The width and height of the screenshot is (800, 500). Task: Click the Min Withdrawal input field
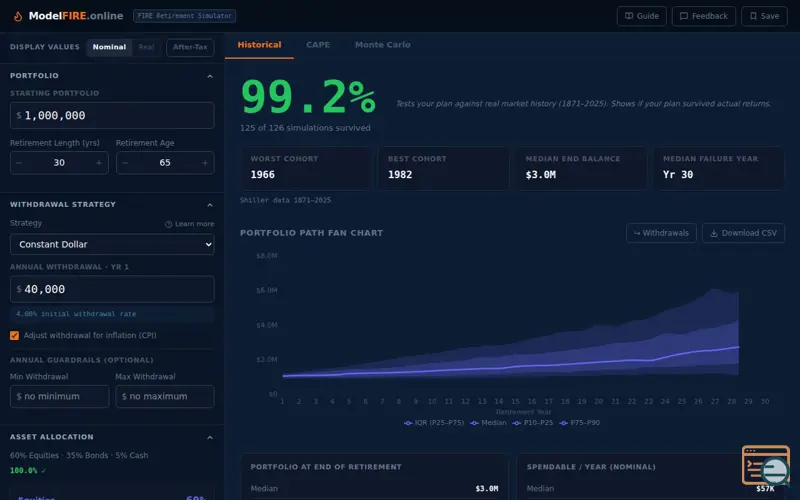60,396
